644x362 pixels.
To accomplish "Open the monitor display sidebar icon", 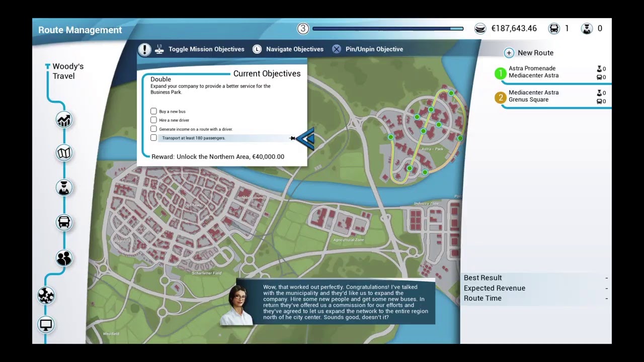I will 46,325.
